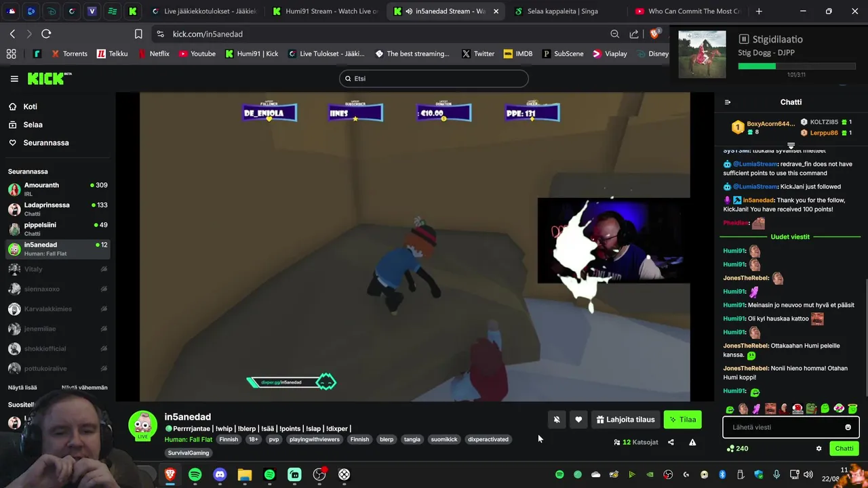Click the Human: Fall Flat category link
The height and width of the screenshot is (488, 868).
188,439
